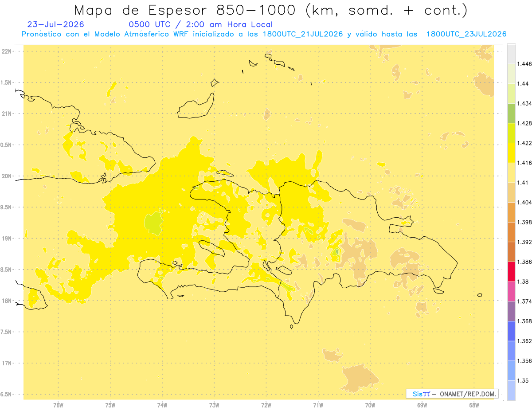Click legend value '1.392'
This screenshot has width=532, height=411.
(524, 242)
